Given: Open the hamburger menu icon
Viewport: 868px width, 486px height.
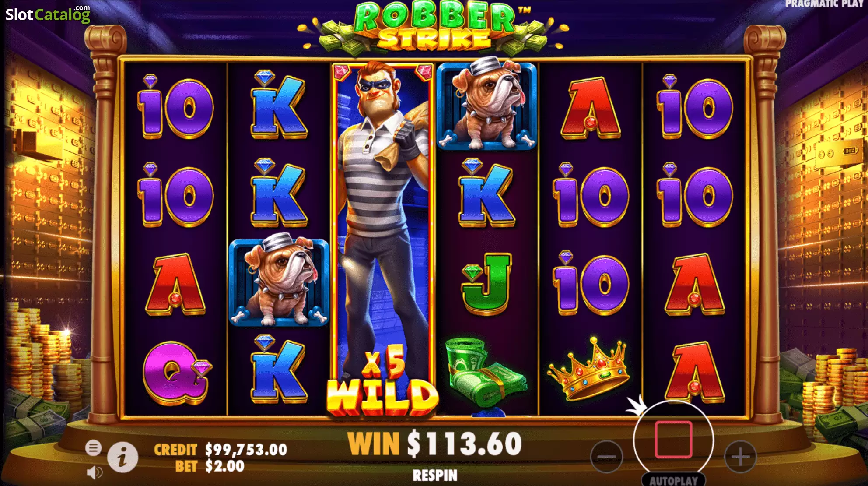Looking at the screenshot, I should [93, 448].
